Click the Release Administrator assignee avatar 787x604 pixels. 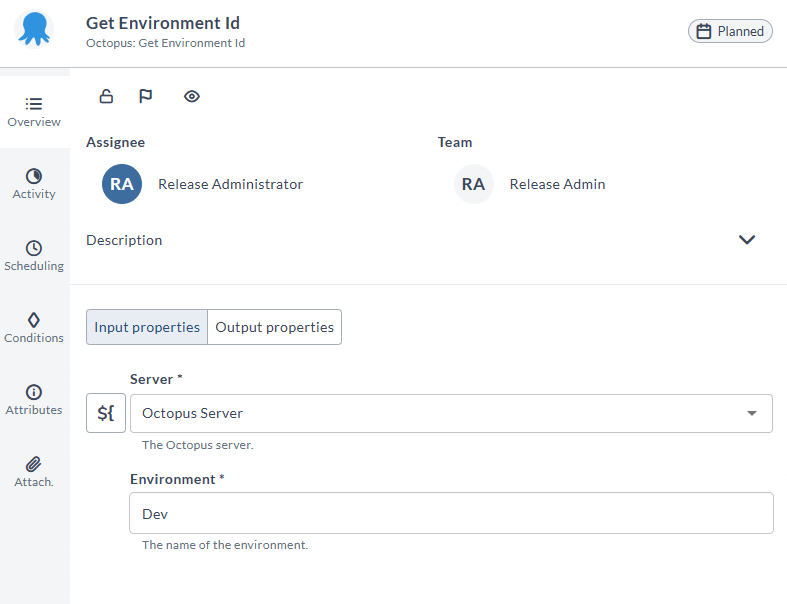coord(122,184)
